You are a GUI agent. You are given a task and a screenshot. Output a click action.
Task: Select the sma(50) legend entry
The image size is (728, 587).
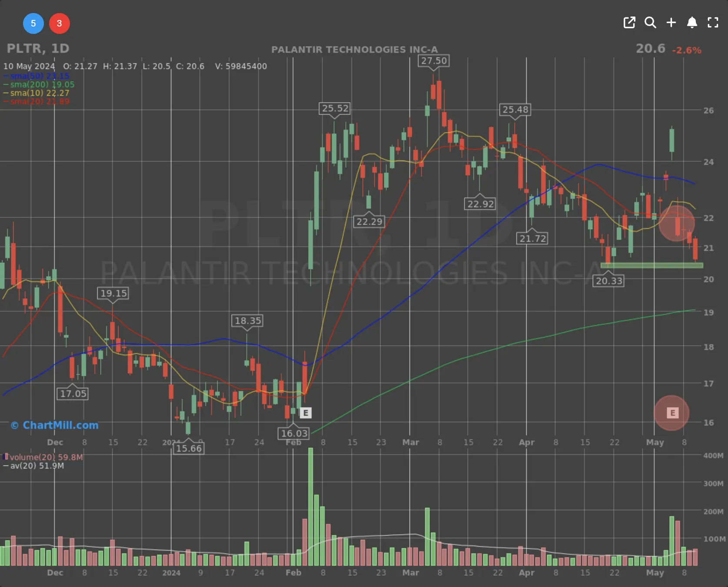pos(36,76)
